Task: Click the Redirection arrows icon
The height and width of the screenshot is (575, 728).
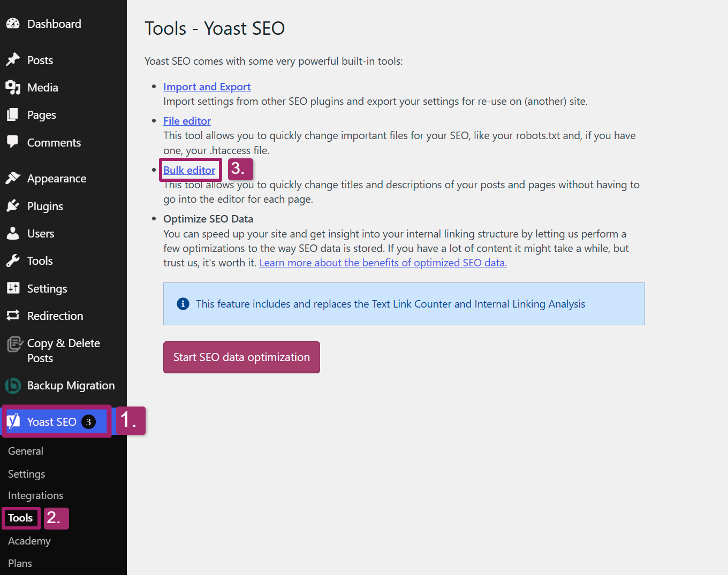Action: 13,316
